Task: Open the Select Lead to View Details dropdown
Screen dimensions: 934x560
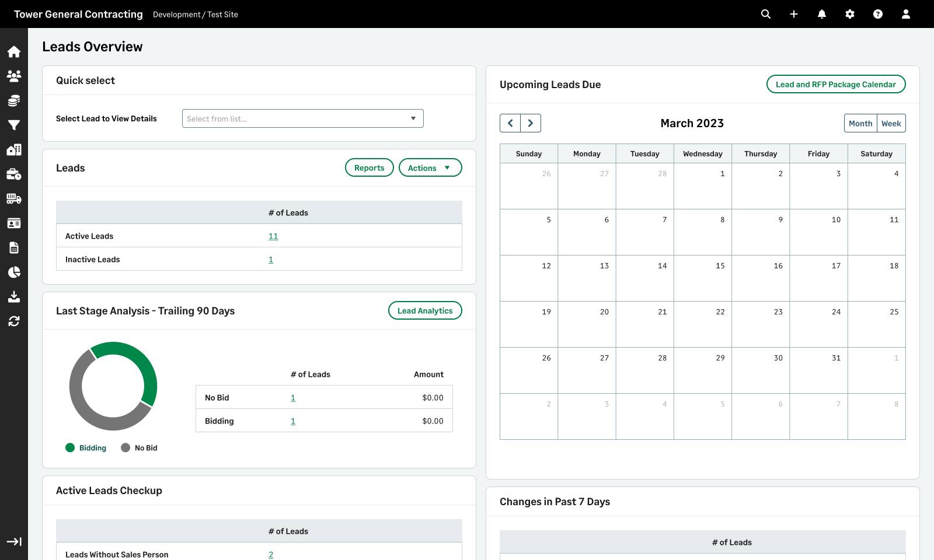Action: (x=302, y=118)
